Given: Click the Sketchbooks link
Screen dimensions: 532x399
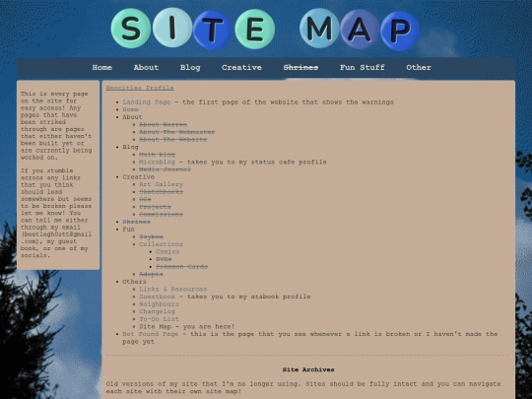Looking at the screenshot, I should click(x=162, y=192).
